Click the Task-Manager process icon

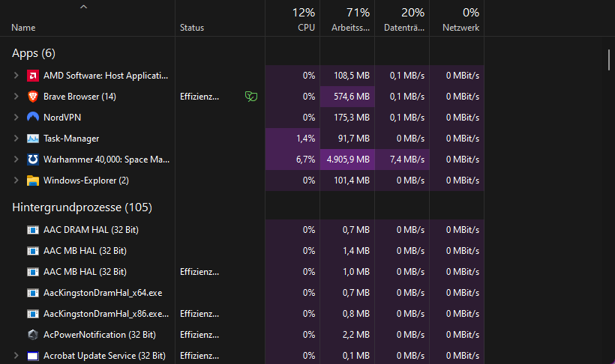[33, 139]
